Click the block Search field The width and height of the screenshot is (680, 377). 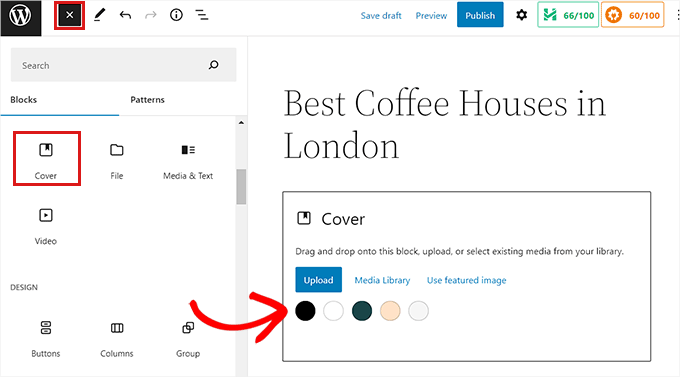click(x=124, y=65)
